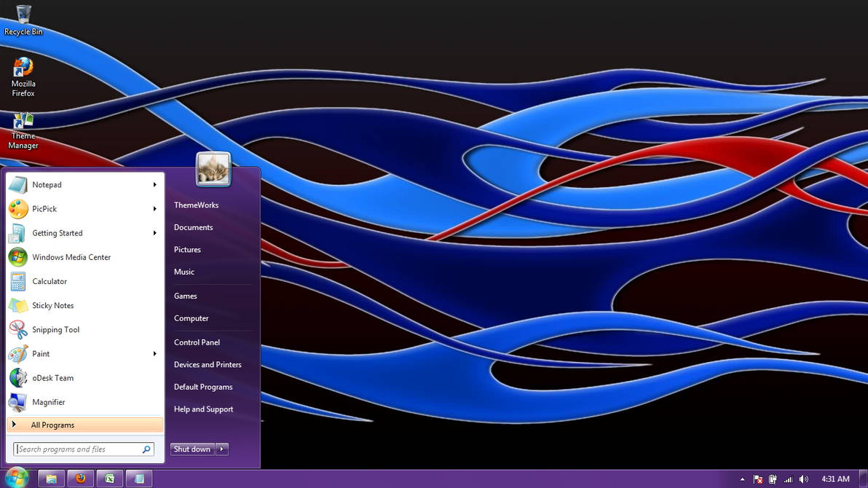868x488 pixels.
Task: Open the Magnifier tool
Action: (49, 402)
